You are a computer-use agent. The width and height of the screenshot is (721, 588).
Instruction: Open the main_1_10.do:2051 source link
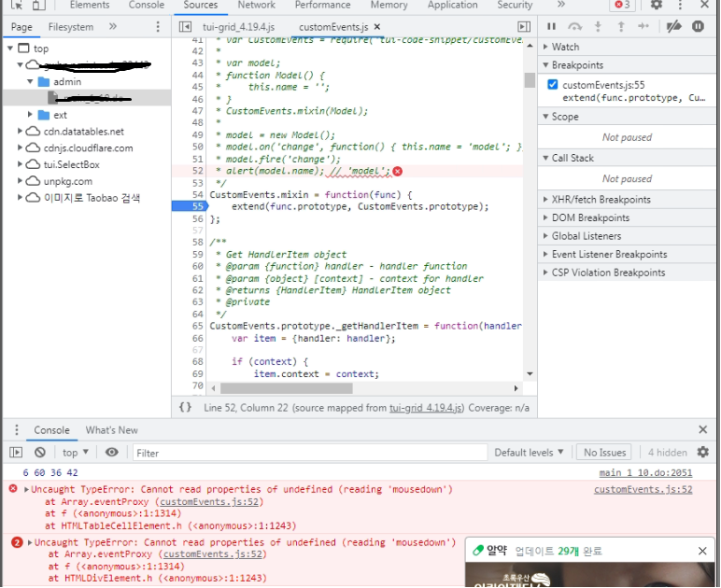point(645,472)
